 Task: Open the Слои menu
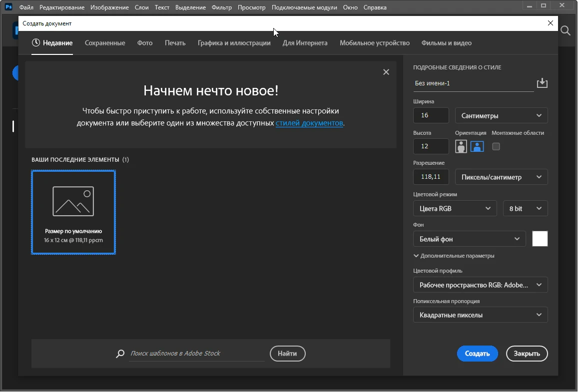141,7
